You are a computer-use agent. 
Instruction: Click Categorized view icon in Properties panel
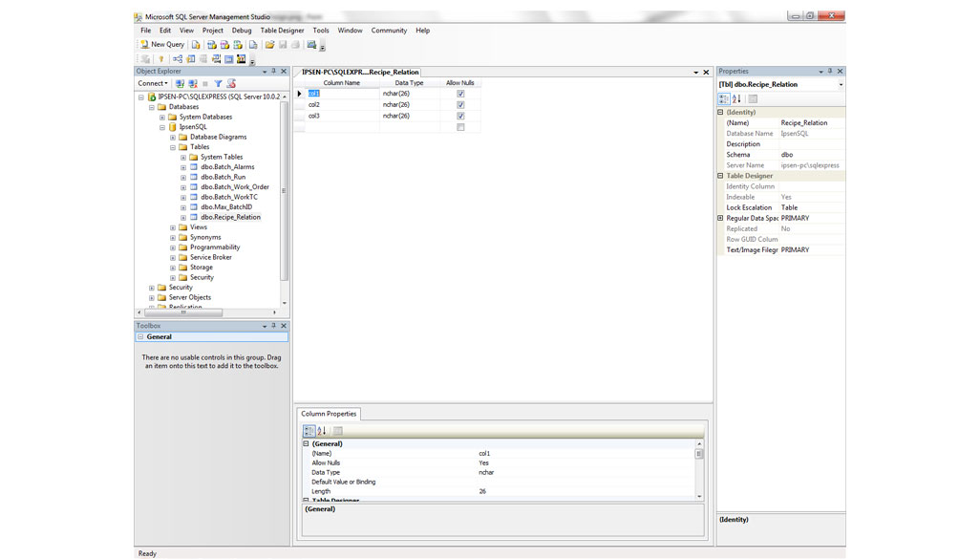pyautogui.click(x=724, y=99)
